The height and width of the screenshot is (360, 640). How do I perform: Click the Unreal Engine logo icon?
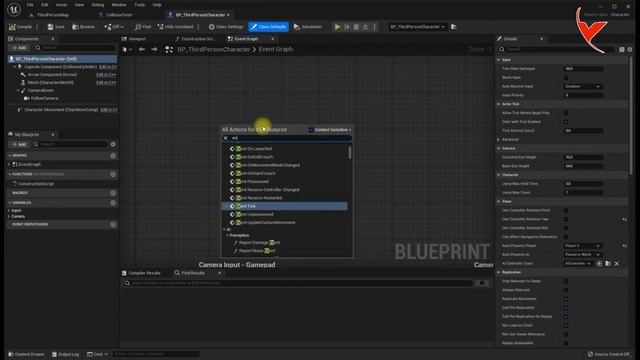pos(13,9)
